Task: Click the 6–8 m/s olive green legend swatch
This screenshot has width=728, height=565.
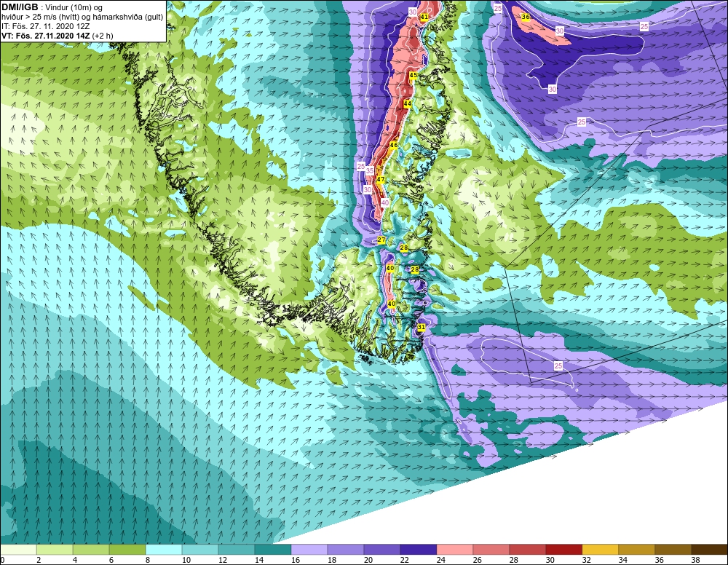Action: [x=127, y=550]
